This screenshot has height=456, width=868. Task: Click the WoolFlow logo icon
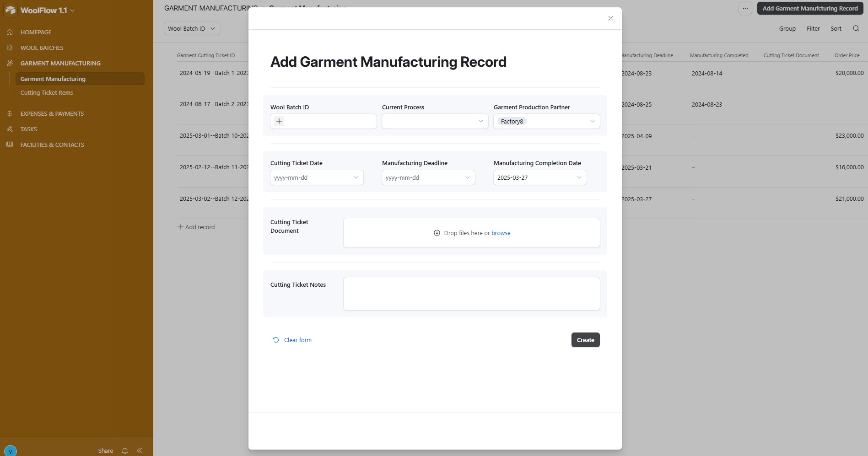point(11,10)
